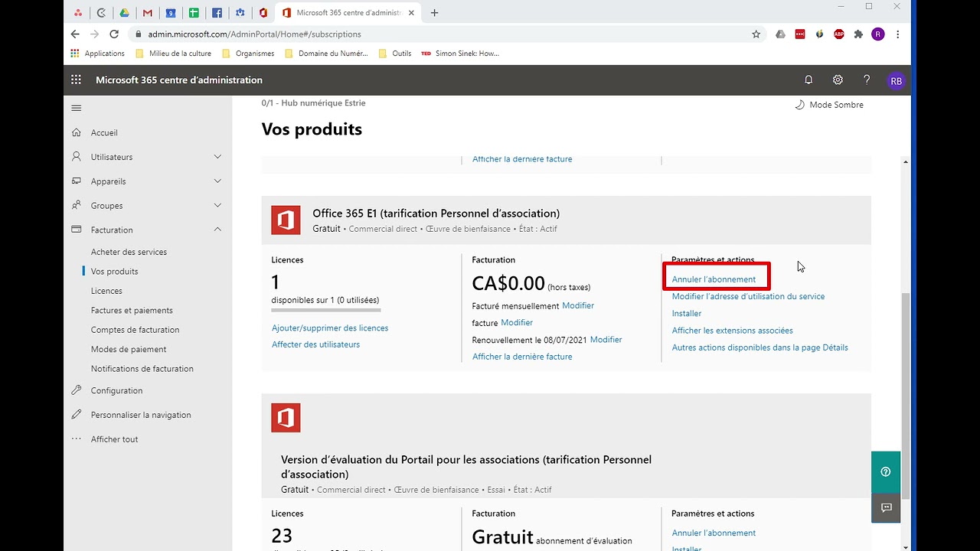Viewport: 980px width, 551px height.
Task: Open Factures et paiements
Action: 132,310
